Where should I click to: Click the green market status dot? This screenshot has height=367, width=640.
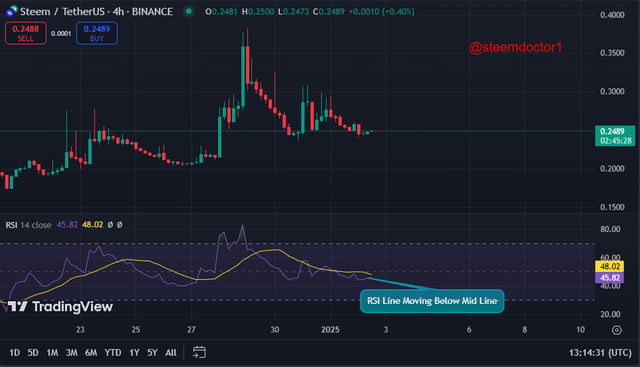point(189,11)
